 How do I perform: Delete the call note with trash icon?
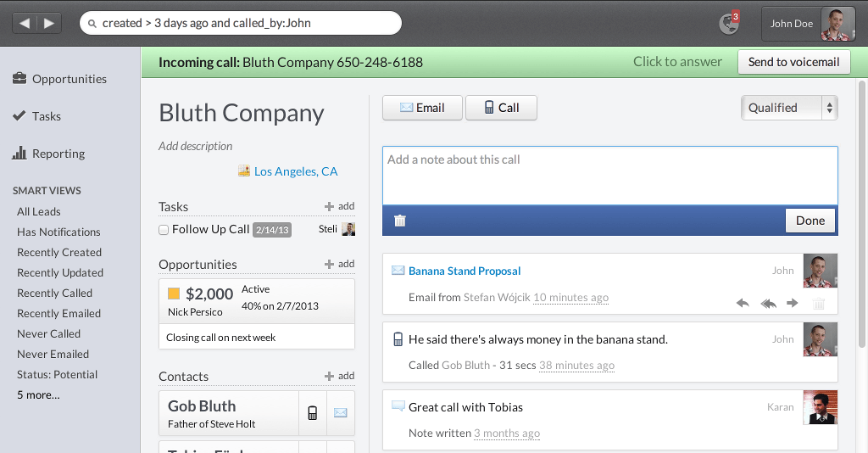click(x=400, y=221)
